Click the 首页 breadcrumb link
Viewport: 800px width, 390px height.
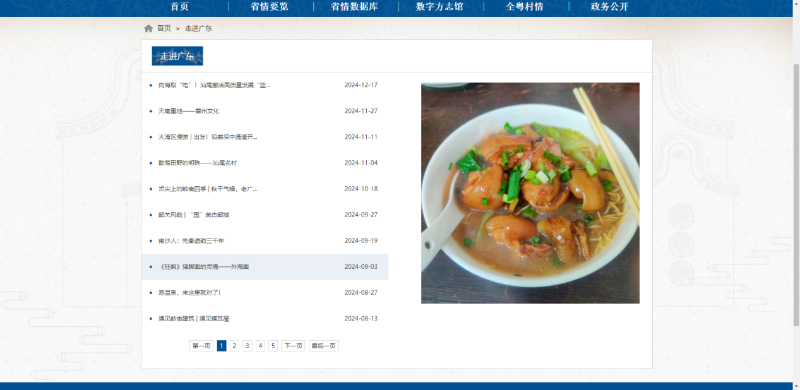[164, 29]
